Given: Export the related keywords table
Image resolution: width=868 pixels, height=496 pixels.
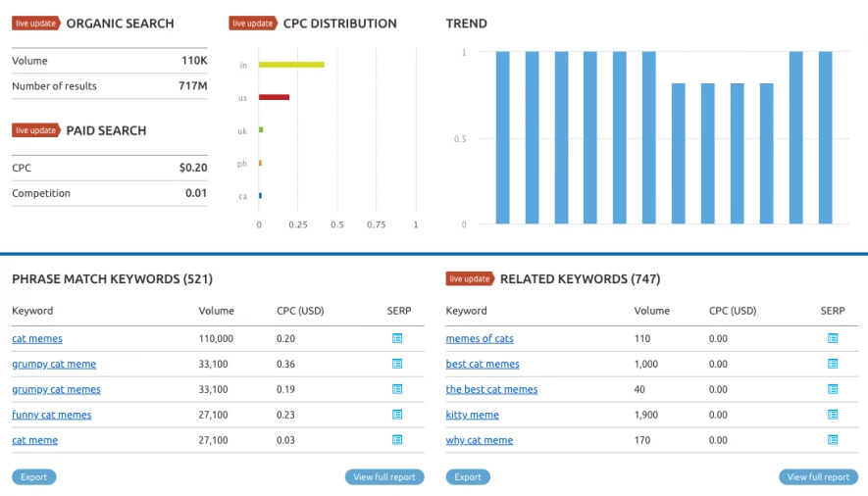Looking at the screenshot, I should coord(468,477).
